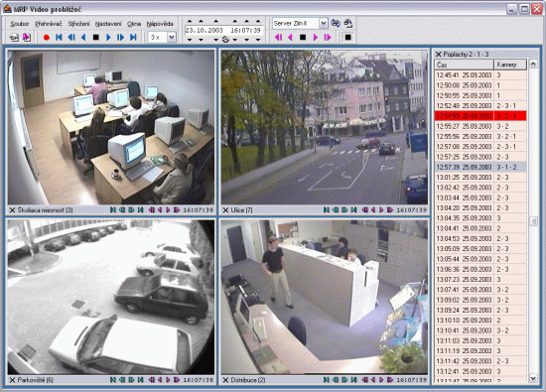
Task: Close the Poplachy alarm panel
Action: click(x=439, y=54)
